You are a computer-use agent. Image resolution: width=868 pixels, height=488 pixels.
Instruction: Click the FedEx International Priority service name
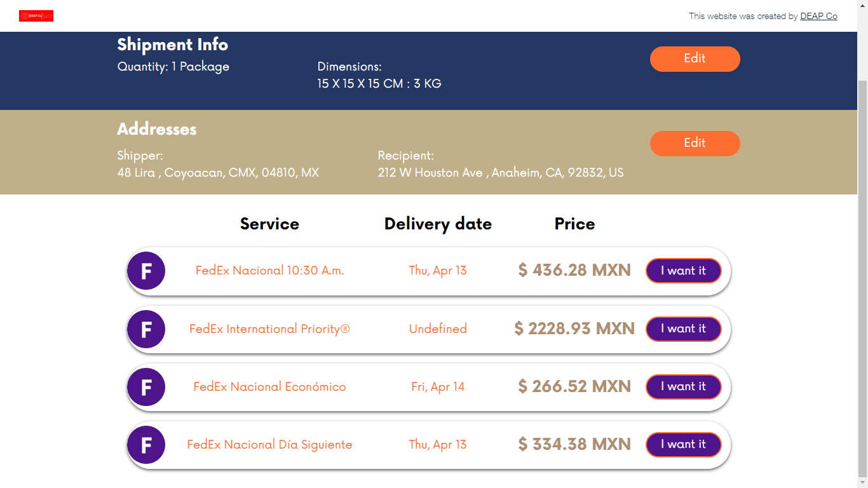(x=269, y=329)
